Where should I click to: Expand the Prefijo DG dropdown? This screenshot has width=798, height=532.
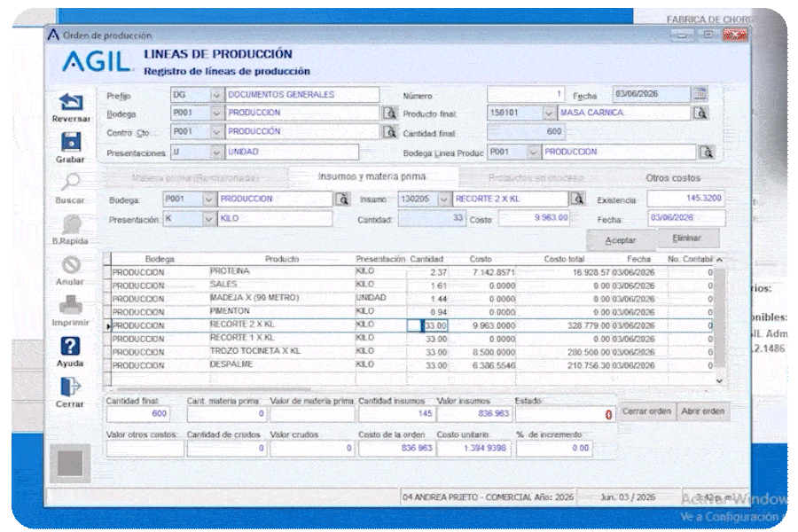(x=217, y=95)
